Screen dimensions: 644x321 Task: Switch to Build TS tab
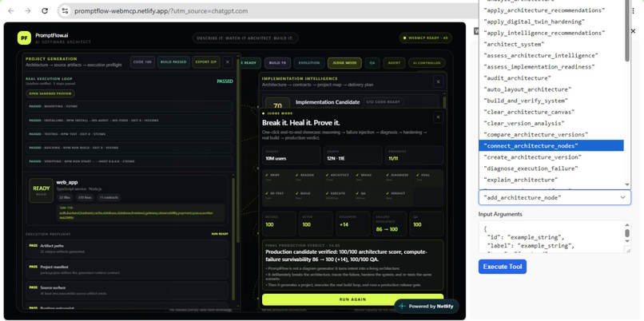tap(277, 63)
